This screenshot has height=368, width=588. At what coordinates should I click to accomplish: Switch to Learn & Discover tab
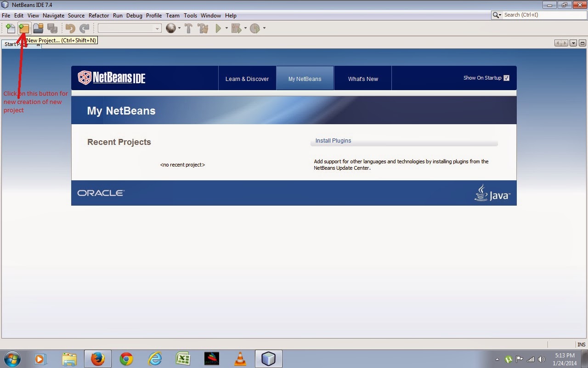point(247,79)
